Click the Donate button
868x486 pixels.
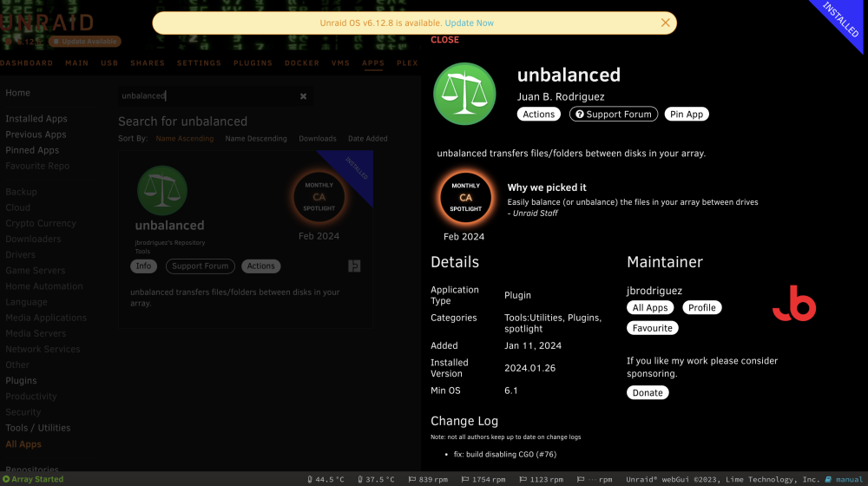click(648, 392)
